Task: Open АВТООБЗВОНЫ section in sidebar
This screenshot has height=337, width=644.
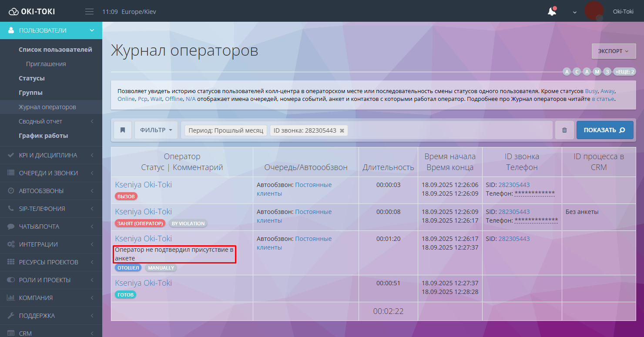Action: [x=41, y=191]
